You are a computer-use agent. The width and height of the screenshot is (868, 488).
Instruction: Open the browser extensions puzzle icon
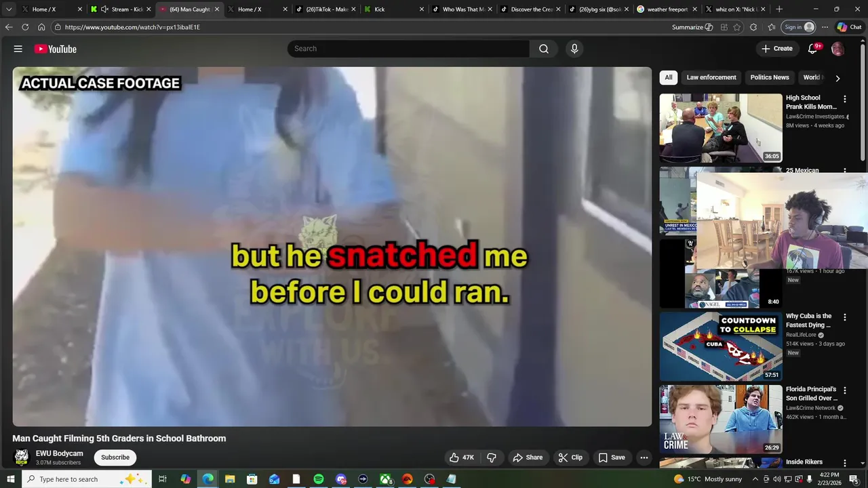(x=753, y=27)
